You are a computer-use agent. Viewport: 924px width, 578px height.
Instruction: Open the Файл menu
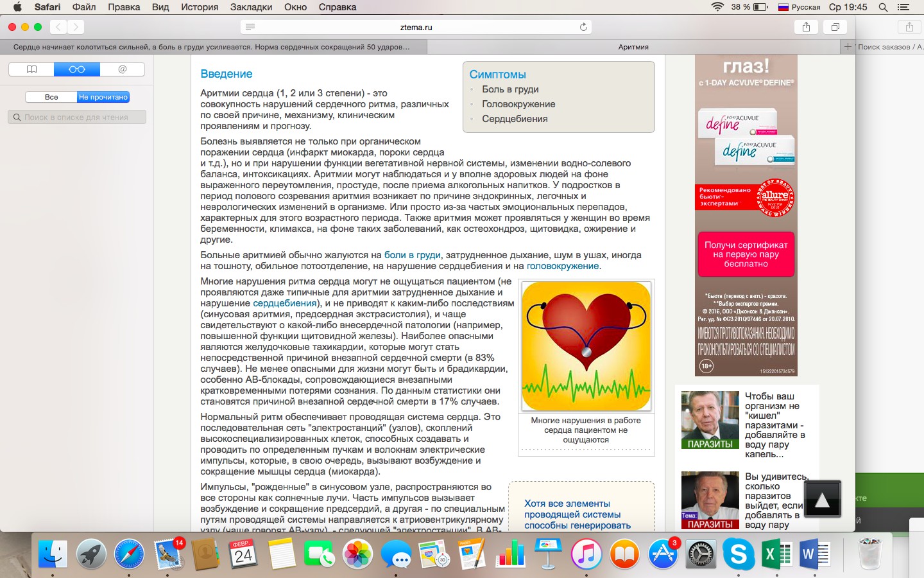[84, 7]
